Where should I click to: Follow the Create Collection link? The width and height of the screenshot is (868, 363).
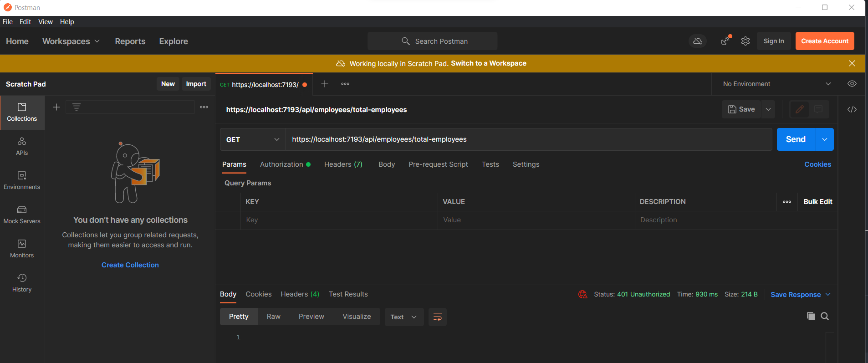point(130,265)
